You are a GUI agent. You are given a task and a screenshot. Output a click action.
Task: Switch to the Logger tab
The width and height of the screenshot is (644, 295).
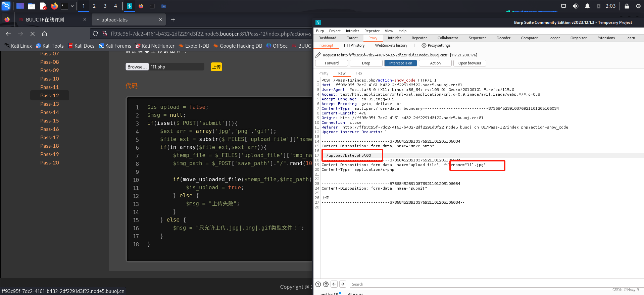pos(554,38)
